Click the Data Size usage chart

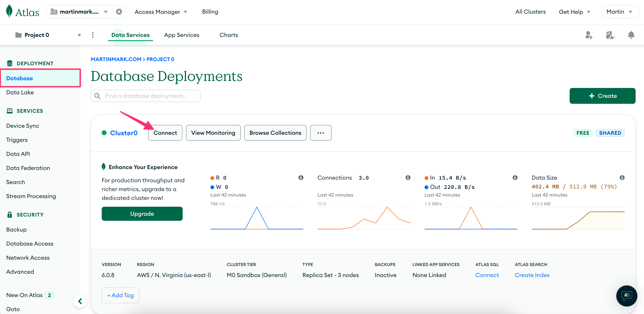tap(578, 218)
